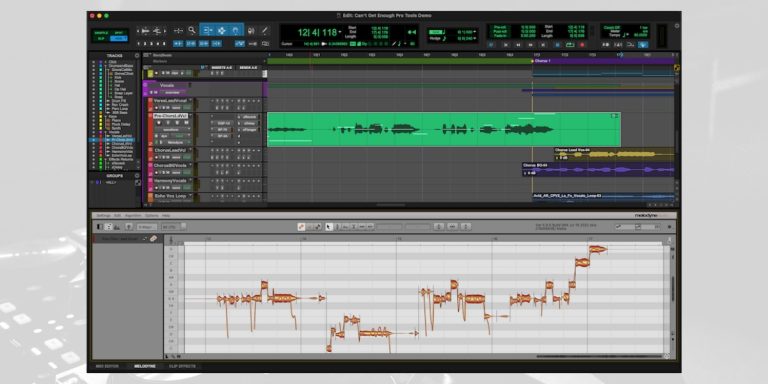The image size is (768, 384).
Task: Toggle the blue metronome click button
Action: pyautogui.click(x=644, y=45)
